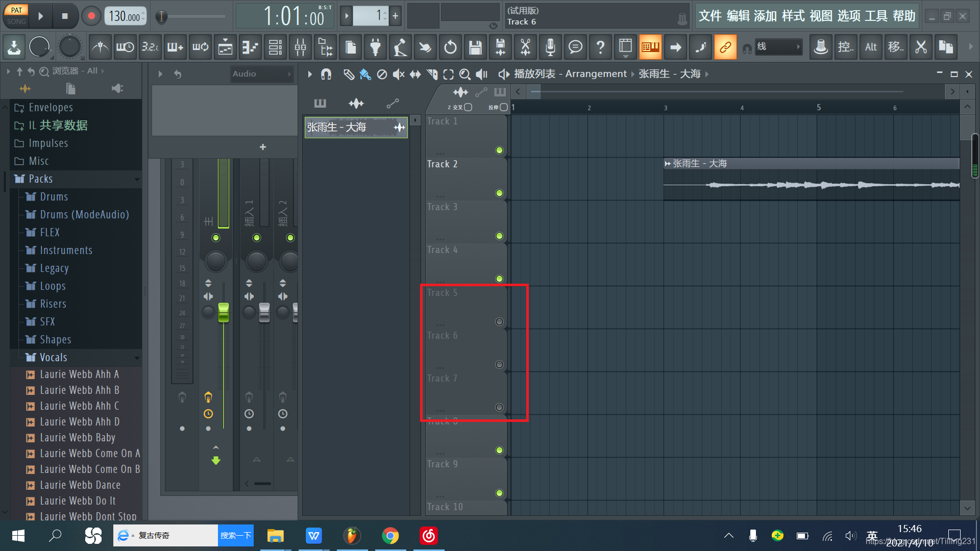Mute Track 2 with green light
Image resolution: width=980 pixels, height=551 pixels.
coord(499,193)
